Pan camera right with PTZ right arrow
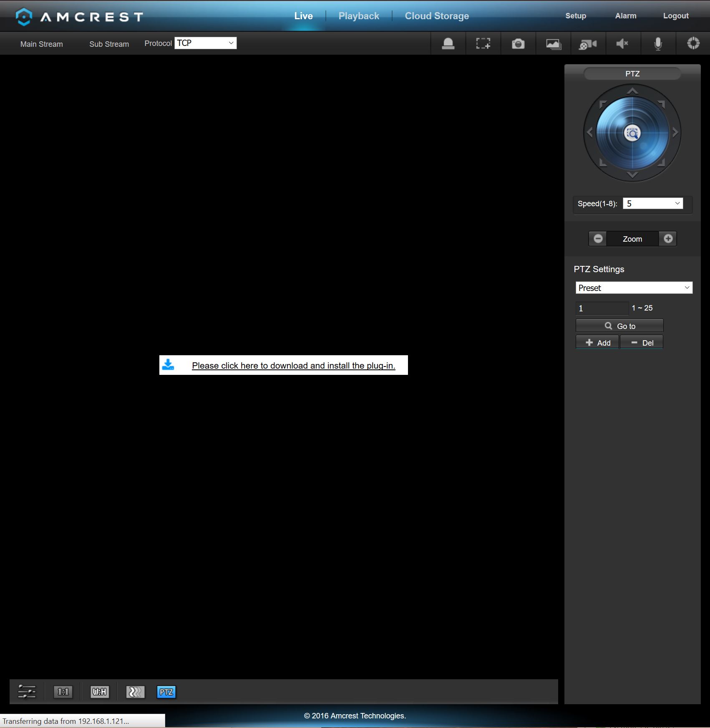This screenshot has height=728, width=710. click(675, 133)
